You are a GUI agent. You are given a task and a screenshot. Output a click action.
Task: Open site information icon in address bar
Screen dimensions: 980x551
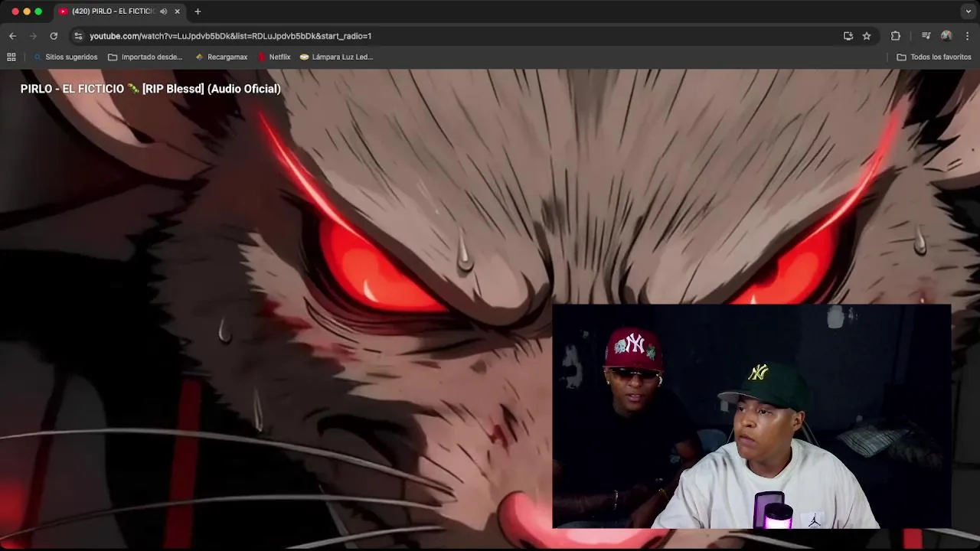(78, 36)
